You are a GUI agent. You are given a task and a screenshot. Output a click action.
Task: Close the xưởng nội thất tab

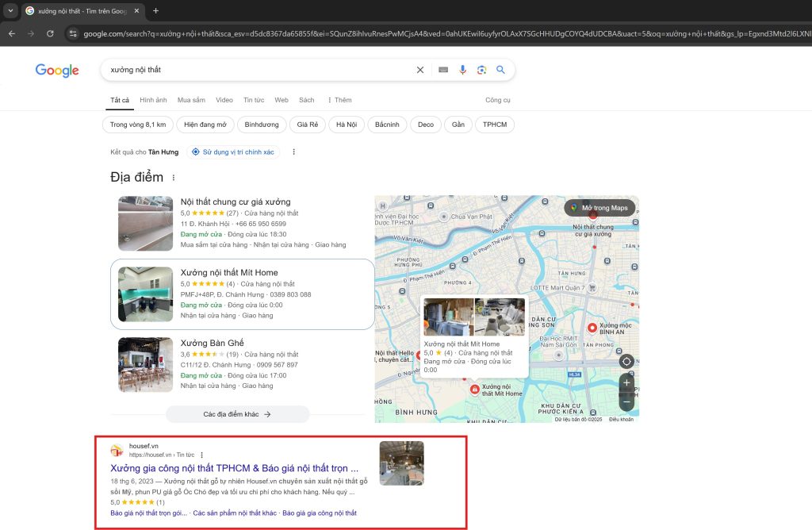(x=136, y=10)
